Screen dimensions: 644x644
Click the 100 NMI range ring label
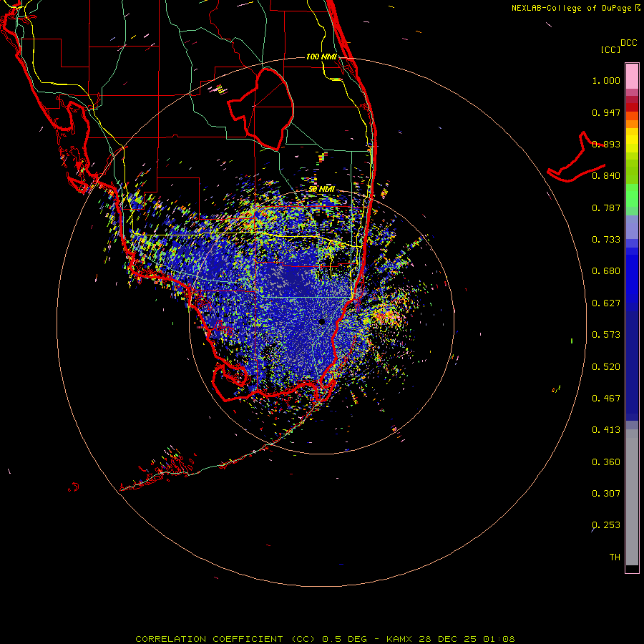(x=321, y=57)
